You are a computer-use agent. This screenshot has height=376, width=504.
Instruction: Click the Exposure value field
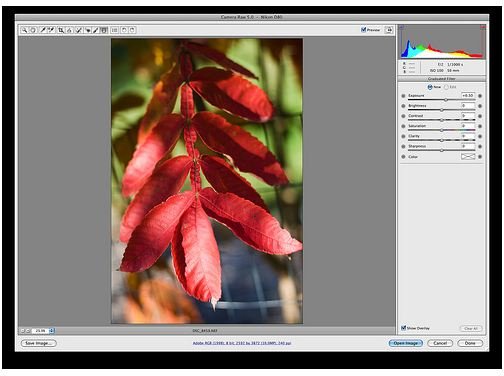468,96
